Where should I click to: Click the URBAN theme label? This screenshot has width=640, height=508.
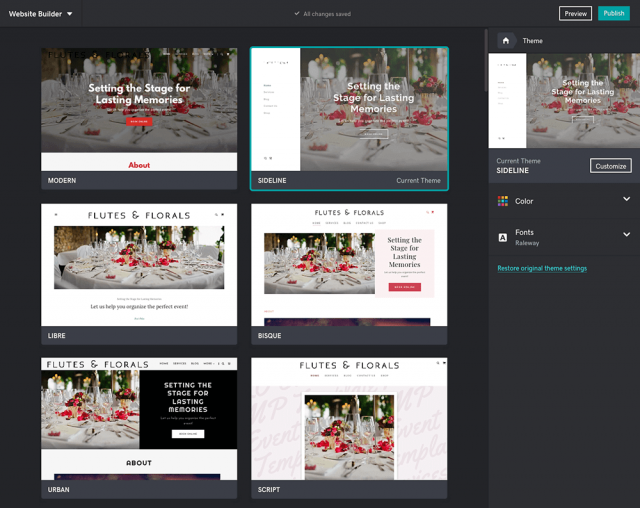(x=59, y=489)
